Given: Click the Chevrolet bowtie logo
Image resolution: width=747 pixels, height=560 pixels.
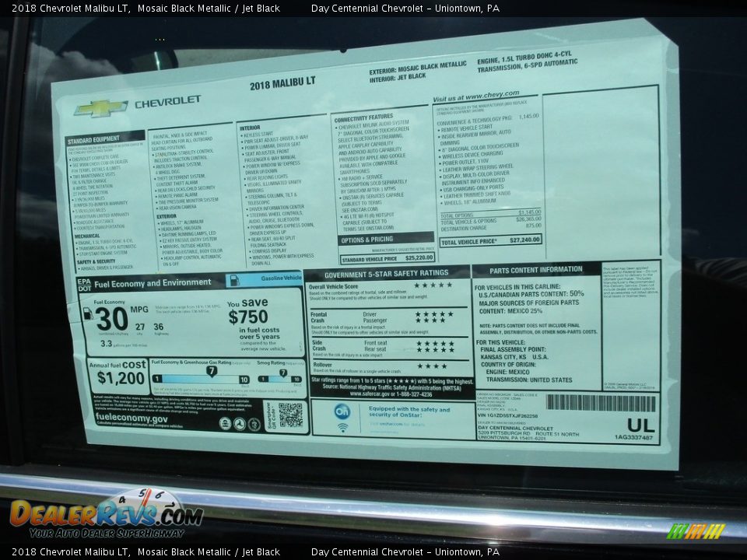Looking at the screenshot, I should pyautogui.click(x=100, y=108).
